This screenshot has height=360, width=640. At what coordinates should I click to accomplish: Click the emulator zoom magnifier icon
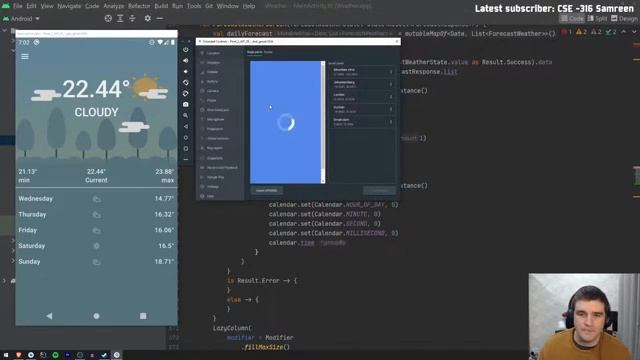coord(186,116)
